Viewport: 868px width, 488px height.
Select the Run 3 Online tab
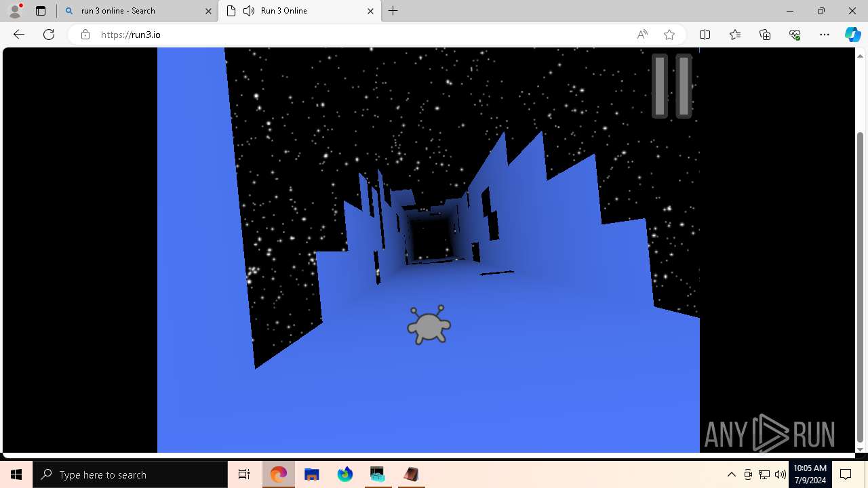click(x=301, y=11)
